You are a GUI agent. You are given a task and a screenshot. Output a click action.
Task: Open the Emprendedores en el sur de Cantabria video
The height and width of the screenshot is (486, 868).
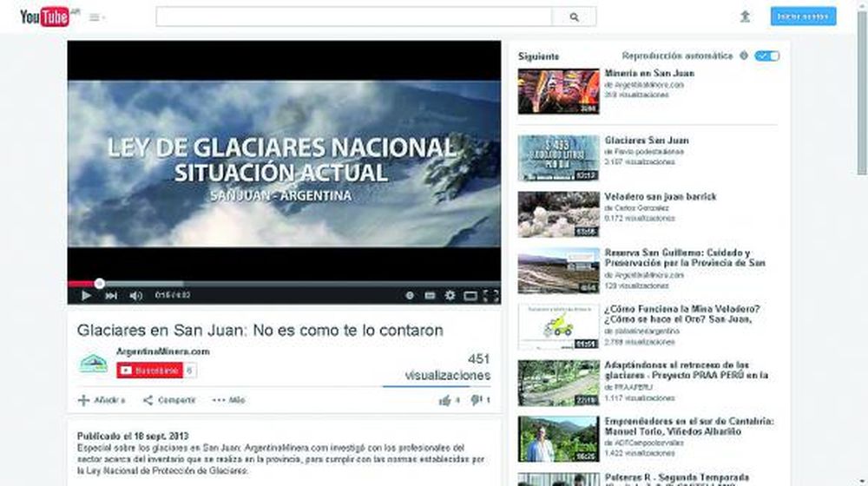pos(689,426)
